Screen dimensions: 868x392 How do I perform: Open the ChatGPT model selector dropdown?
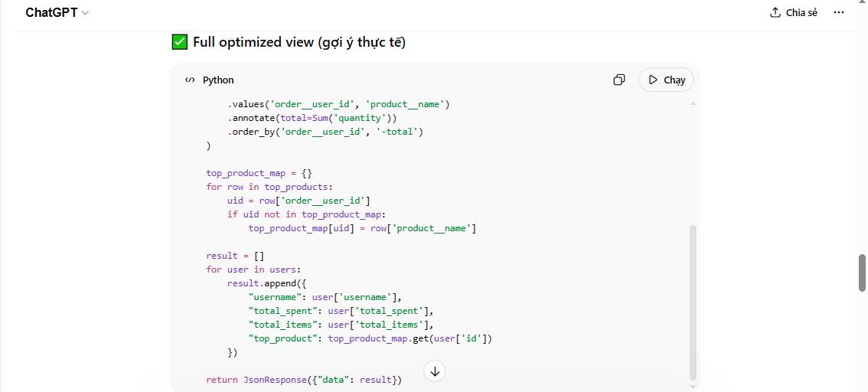tap(57, 13)
